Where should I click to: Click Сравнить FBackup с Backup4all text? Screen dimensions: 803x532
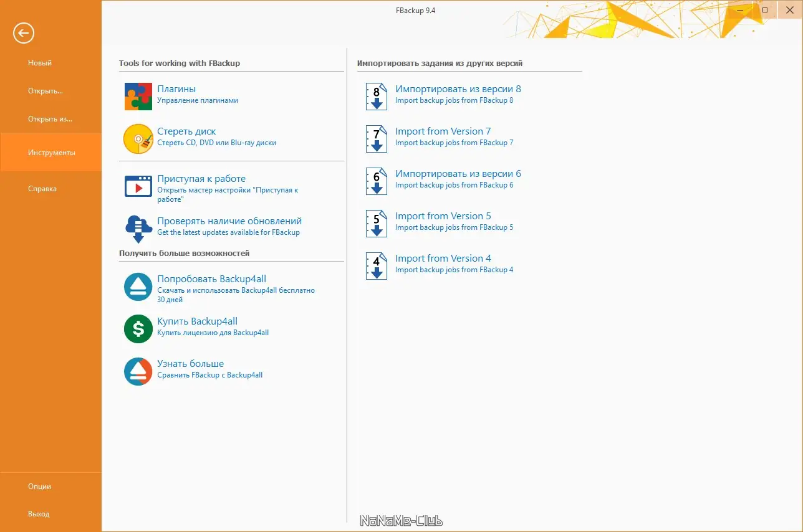[x=209, y=375]
